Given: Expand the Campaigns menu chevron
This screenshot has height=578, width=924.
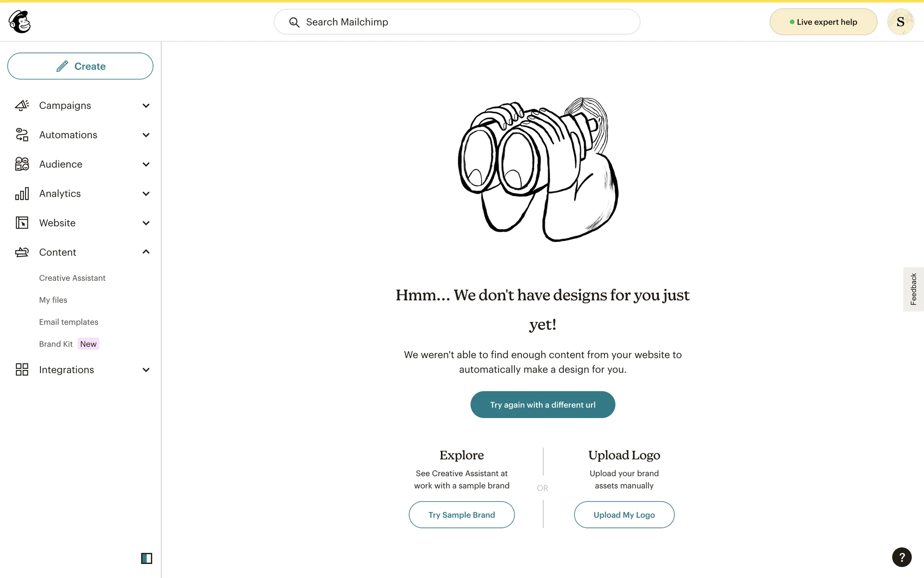Looking at the screenshot, I should click(x=146, y=105).
